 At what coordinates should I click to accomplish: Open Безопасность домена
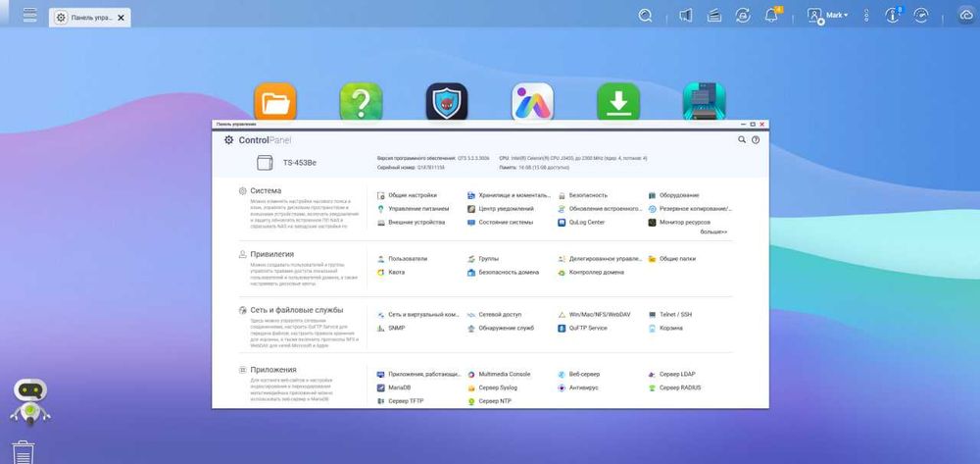point(503,273)
